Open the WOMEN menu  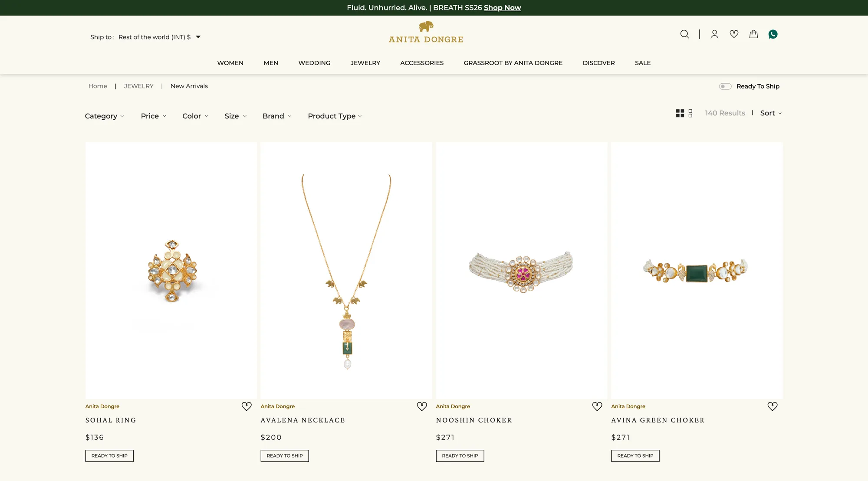[x=230, y=63]
